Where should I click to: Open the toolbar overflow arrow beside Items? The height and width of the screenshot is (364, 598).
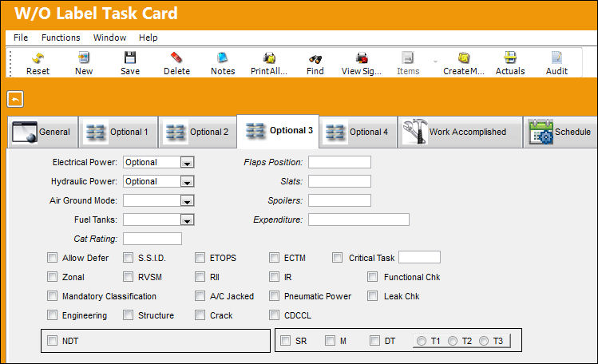(435, 61)
